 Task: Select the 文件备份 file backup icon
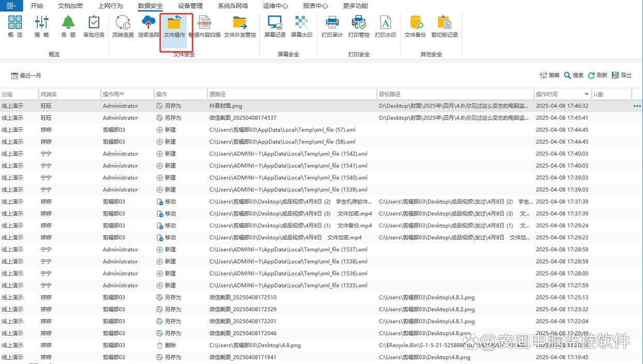tap(415, 26)
